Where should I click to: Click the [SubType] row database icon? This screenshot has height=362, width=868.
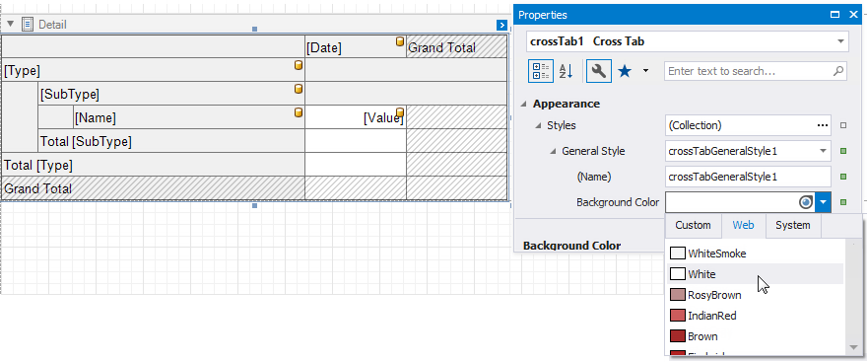pos(299,89)
